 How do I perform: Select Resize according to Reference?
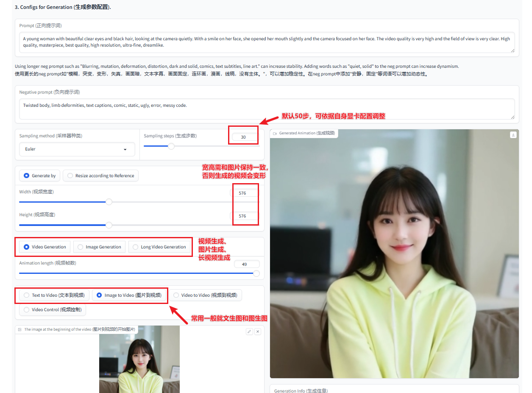pyautogui.click(x=100, y=176)
